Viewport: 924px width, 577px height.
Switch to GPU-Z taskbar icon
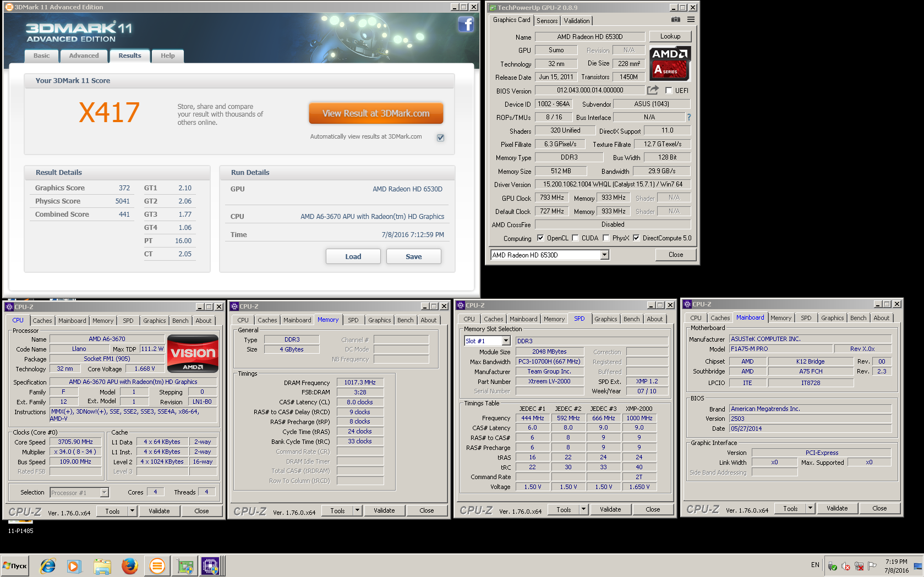click(x=185, y=565)
